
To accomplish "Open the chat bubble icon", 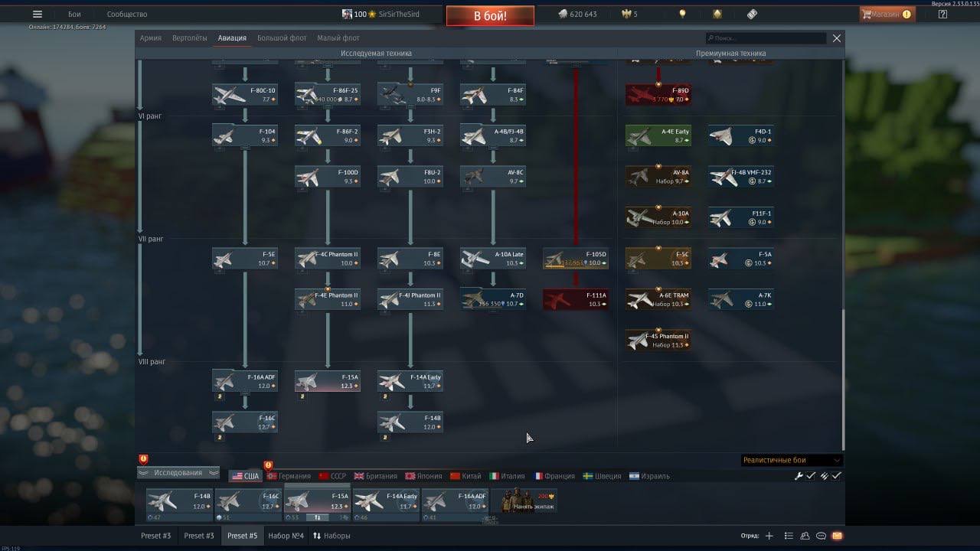I will [x=821, y=536].
